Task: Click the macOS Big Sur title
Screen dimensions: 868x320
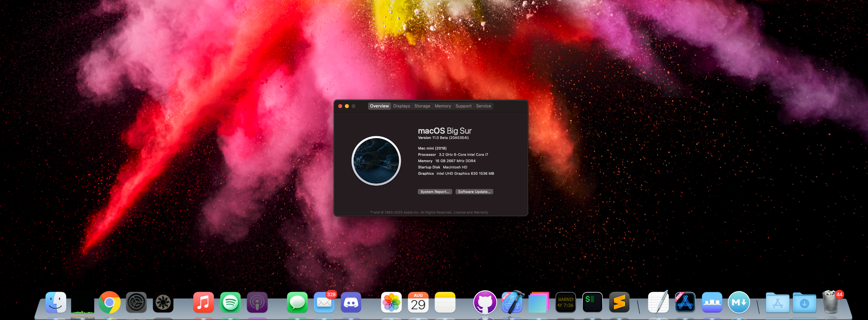Action: pyautogui.click(x=445, y=131)
